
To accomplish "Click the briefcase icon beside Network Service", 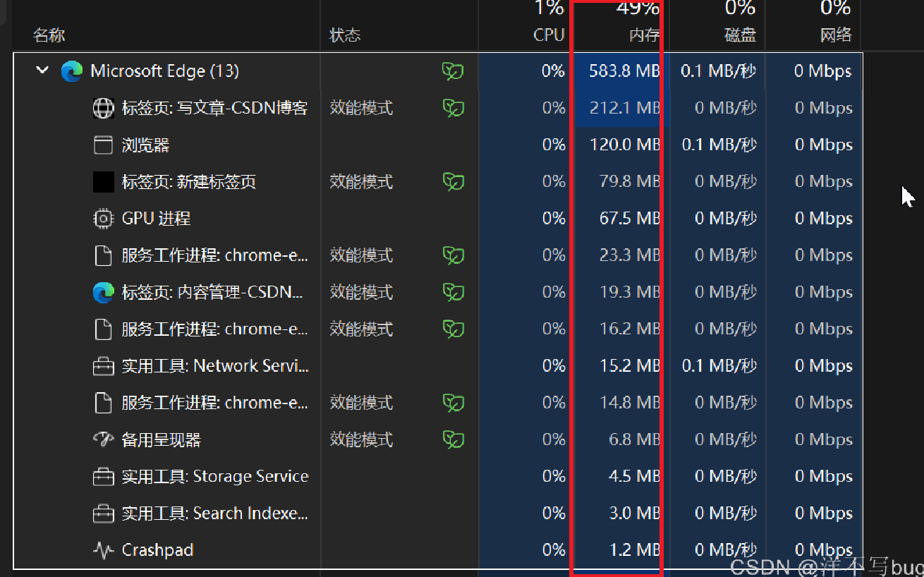I will tap(104, 366).
